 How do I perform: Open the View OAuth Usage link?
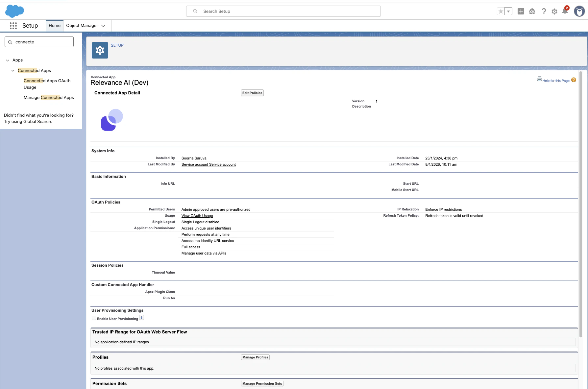[197, 216]
